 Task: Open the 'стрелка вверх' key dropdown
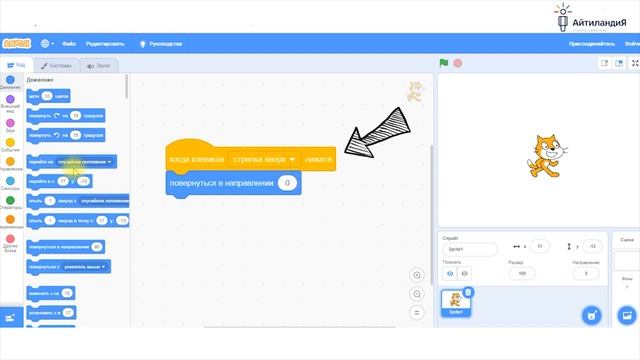[264, 159]
